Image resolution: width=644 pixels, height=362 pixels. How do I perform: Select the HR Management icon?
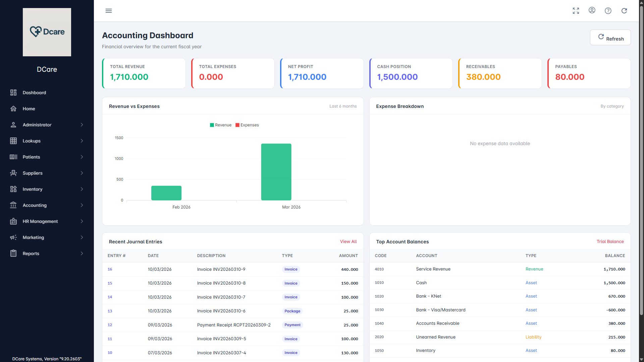tap(13, 221)
